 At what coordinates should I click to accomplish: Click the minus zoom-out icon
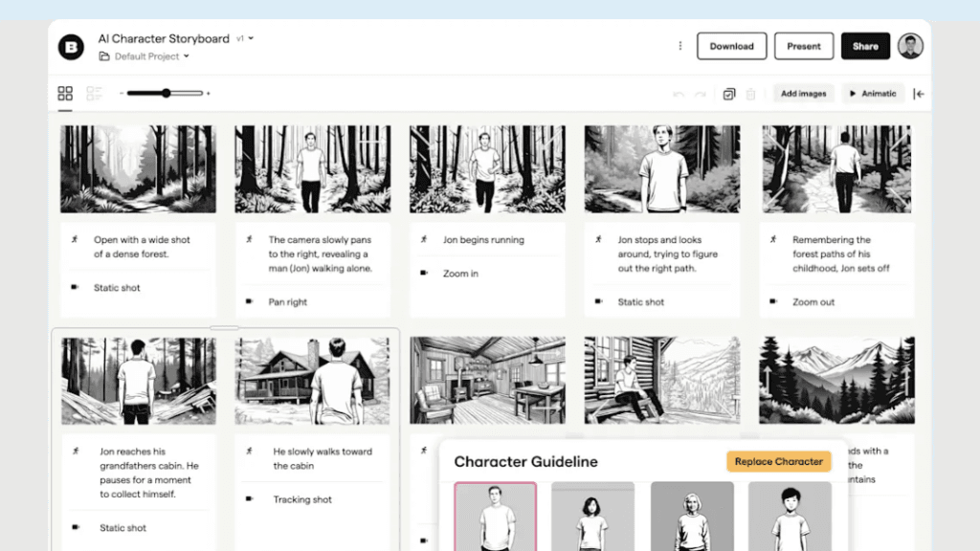pyautogui.click(x=122, y=93)
